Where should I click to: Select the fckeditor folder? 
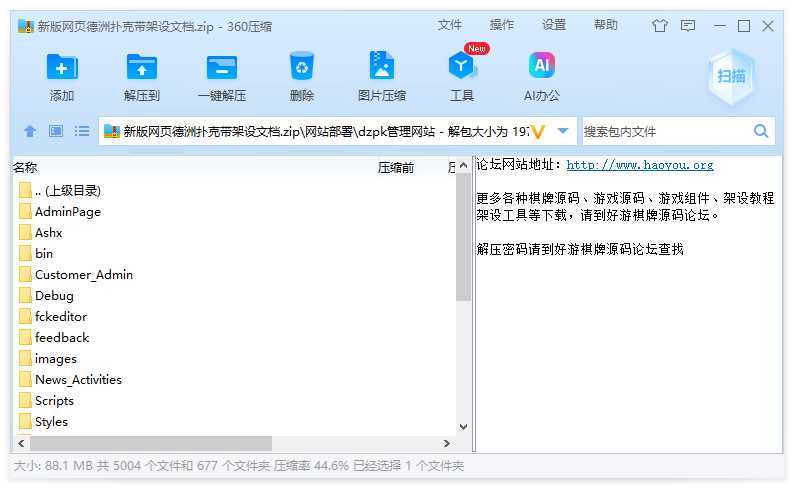click(61, 316)
